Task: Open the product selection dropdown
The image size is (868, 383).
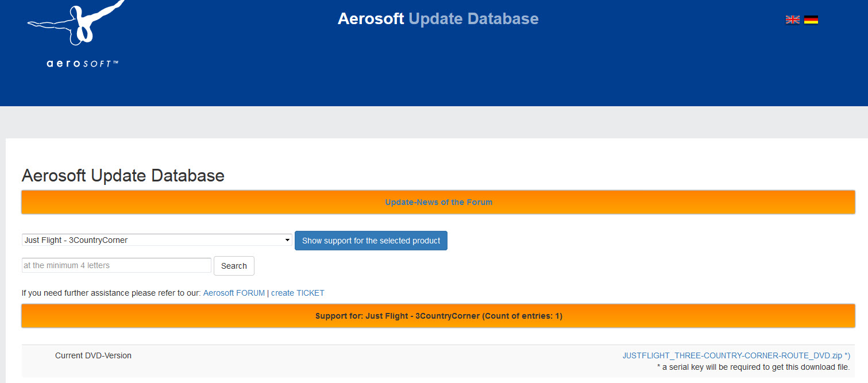Action: (x=157, y=240)
